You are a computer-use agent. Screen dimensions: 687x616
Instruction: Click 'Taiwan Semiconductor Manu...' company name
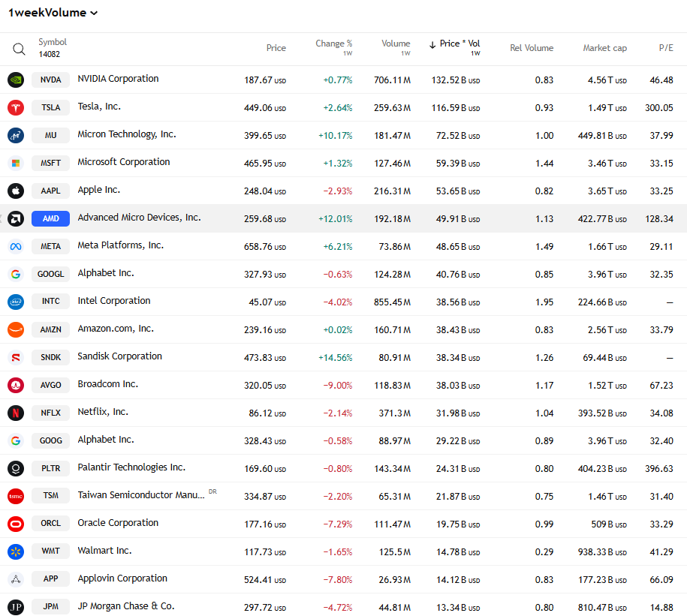(x=140, y=495)
